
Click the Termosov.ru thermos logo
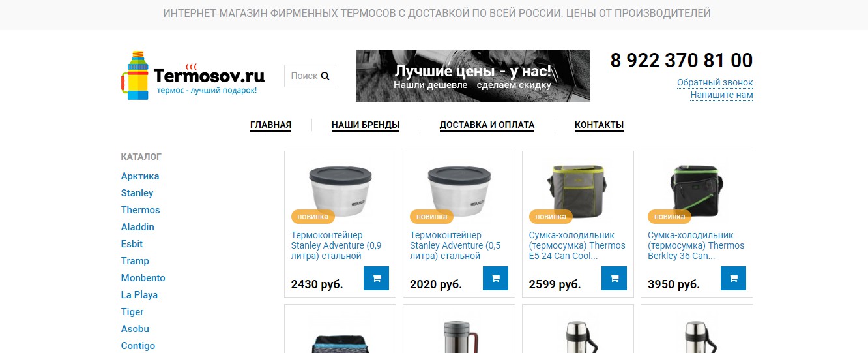point(193,76)
